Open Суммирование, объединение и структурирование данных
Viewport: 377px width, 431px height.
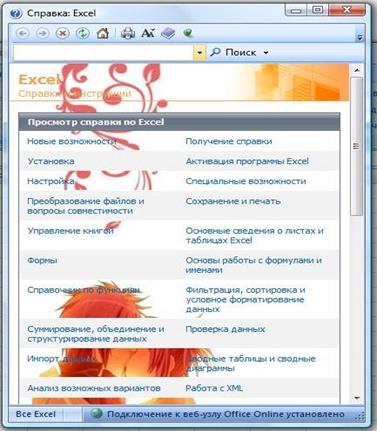(x=96, y=334)
